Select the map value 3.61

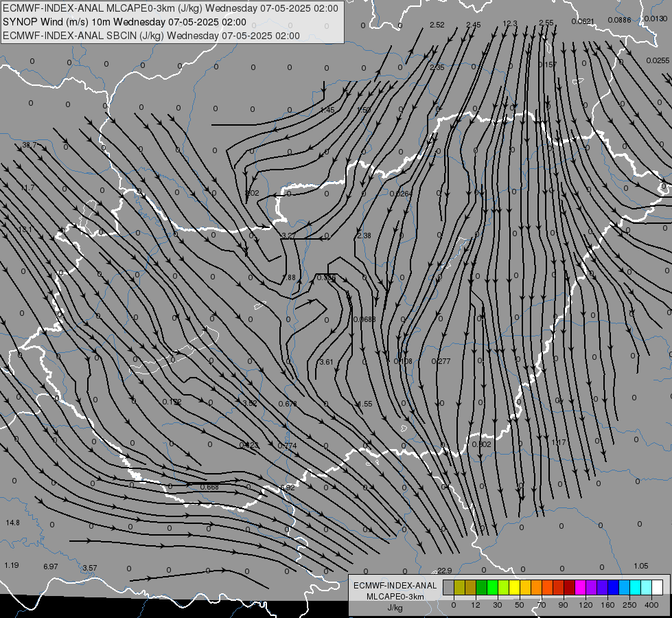point(327,362)
